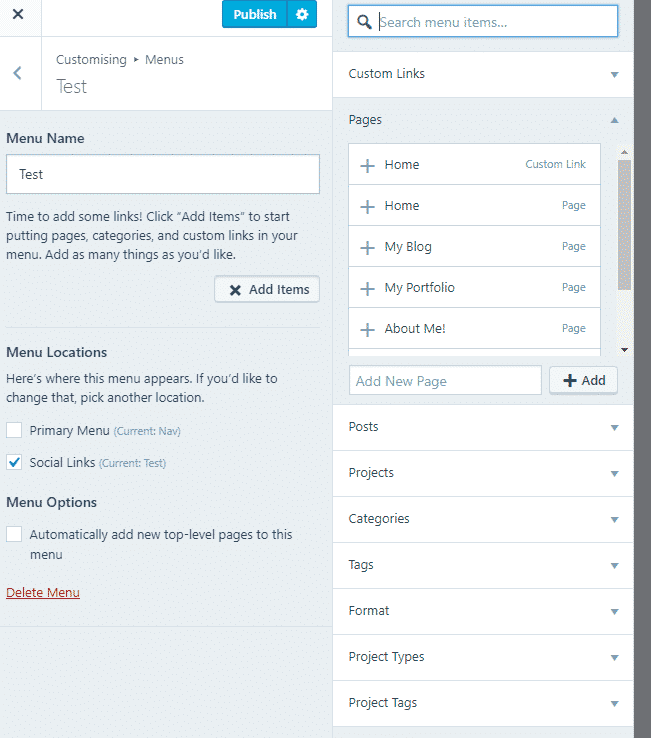Screen dimensions: 651x738
Task: Expand the Custom Links section
Action: 482,74
